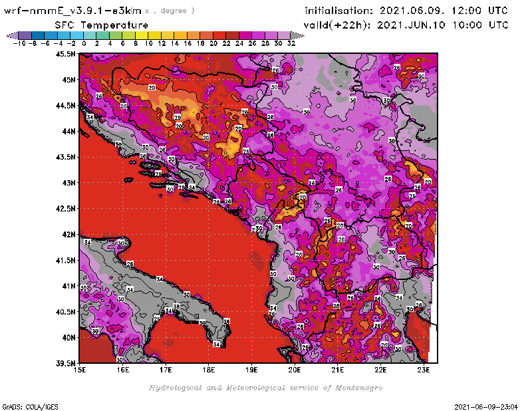Click the 41N latitude label
Image resolution: width=532 pixels, height=411 pixels.
point(69,286)
